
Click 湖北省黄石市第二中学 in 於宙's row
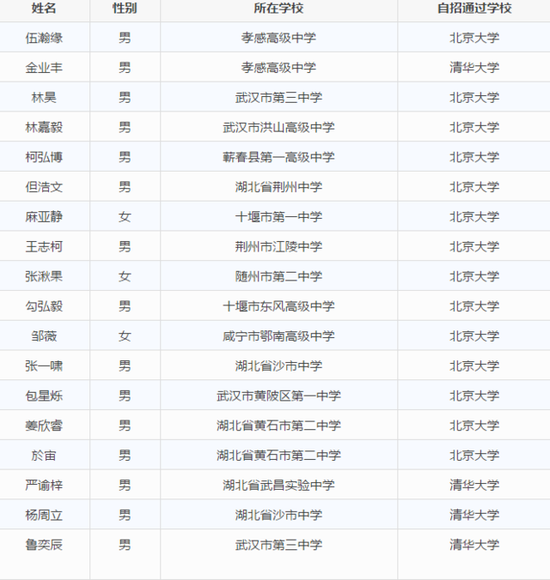[279, 455]
